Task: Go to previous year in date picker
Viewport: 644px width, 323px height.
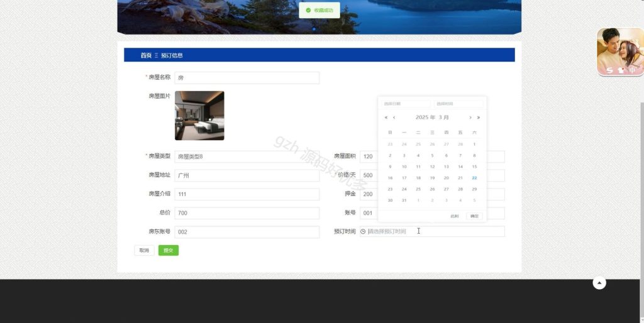Action: 386,118
